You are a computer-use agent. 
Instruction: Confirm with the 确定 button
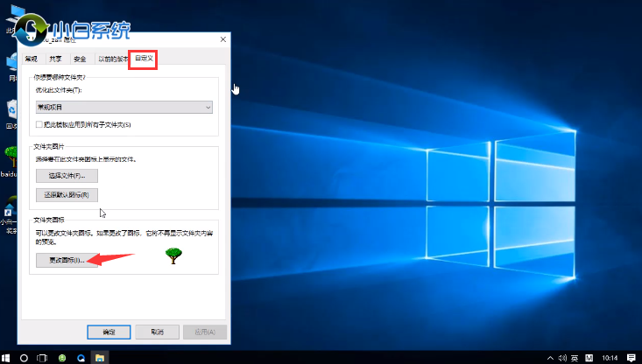pyautogui.click(x=109, y=332)
